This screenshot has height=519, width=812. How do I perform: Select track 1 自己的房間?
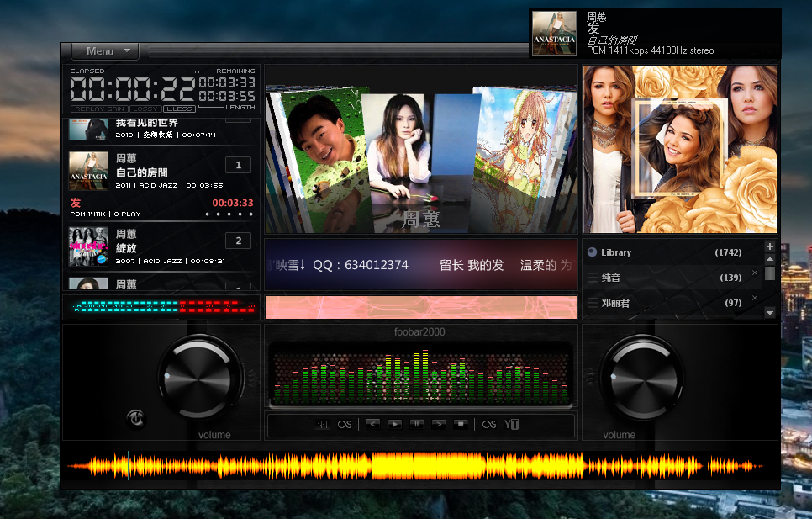(161, 172)
